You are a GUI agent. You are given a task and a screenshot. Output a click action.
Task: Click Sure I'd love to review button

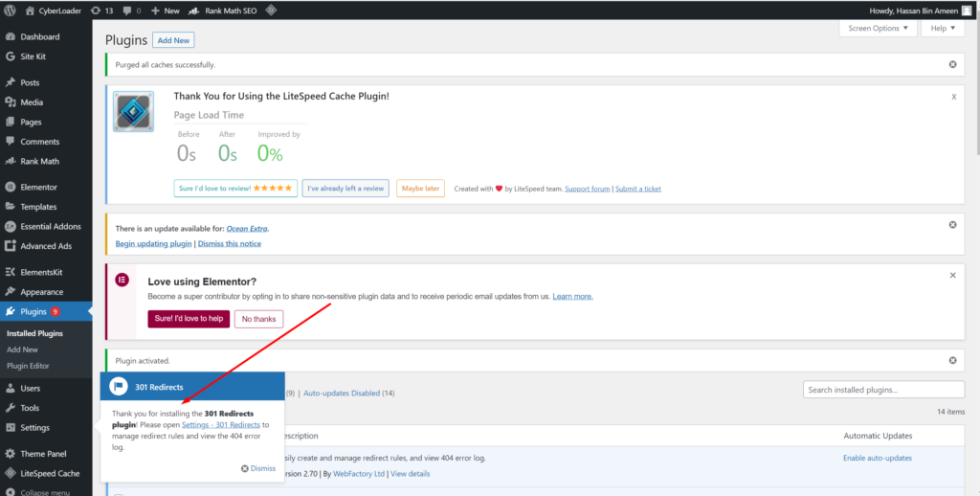tap(235, 189)
